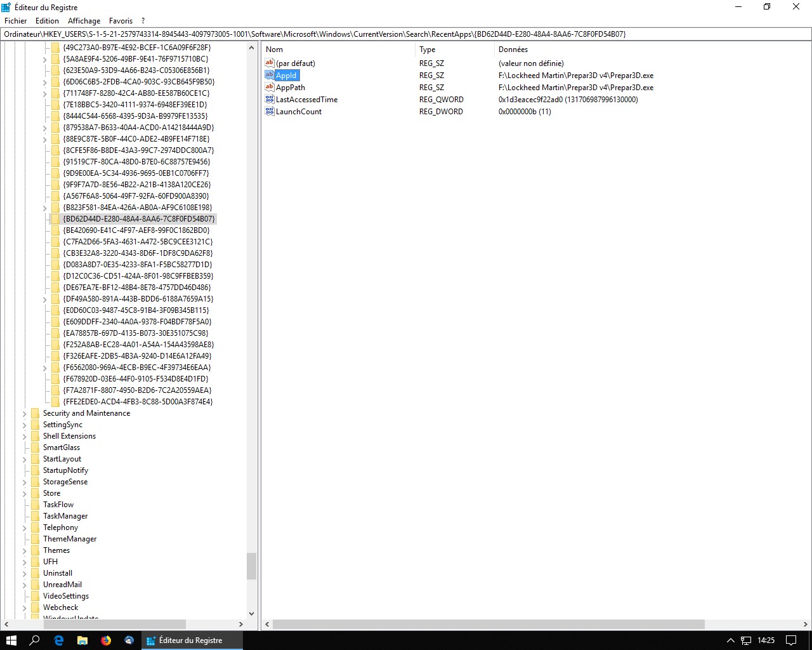This screenshot has height=650, width=812.
Task: Open the Affichage menu
Action: coord(84,21)
